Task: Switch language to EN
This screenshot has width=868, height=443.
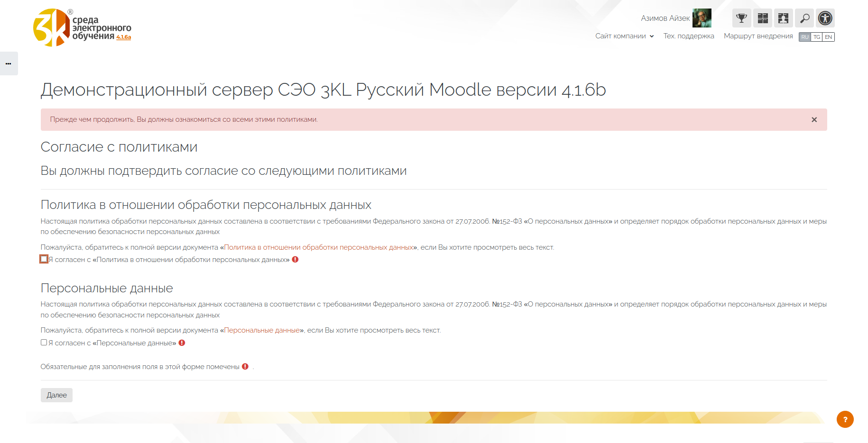Action: click(829, 37)
